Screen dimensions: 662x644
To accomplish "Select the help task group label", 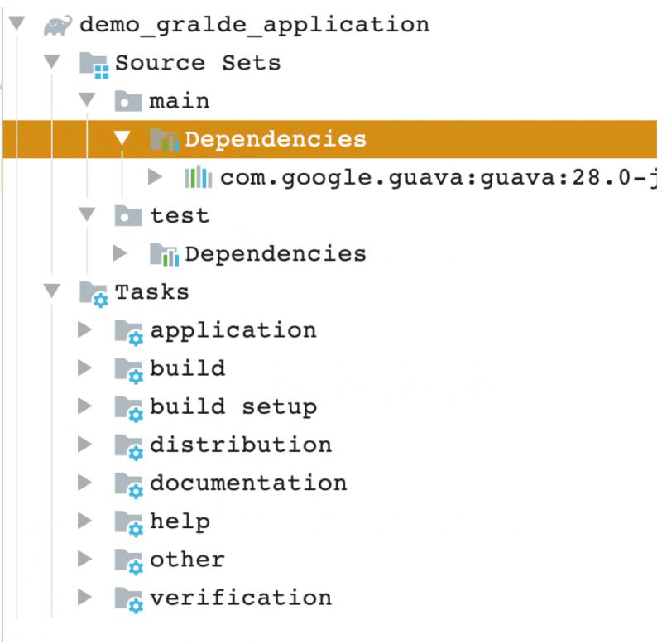I will tap(180, 521).
